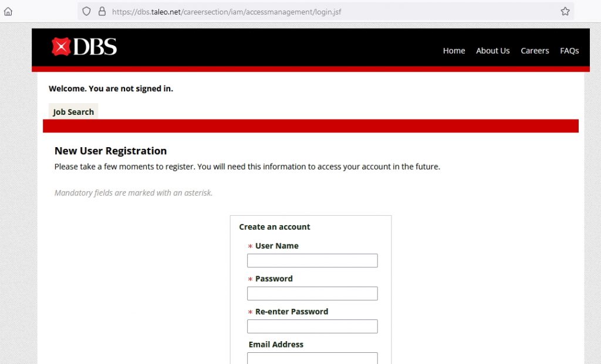Click the browser home icon
601x364 pixels.
(8, 11)
